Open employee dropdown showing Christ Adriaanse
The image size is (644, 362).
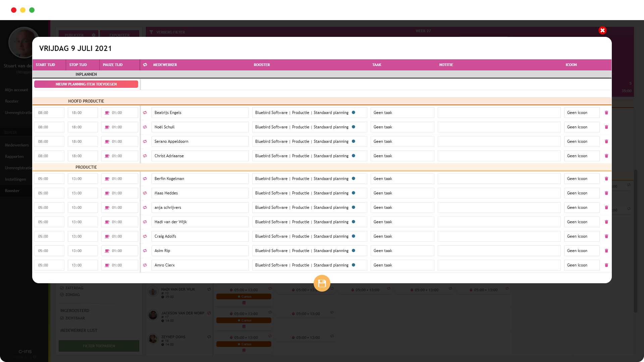click(200, 156)
